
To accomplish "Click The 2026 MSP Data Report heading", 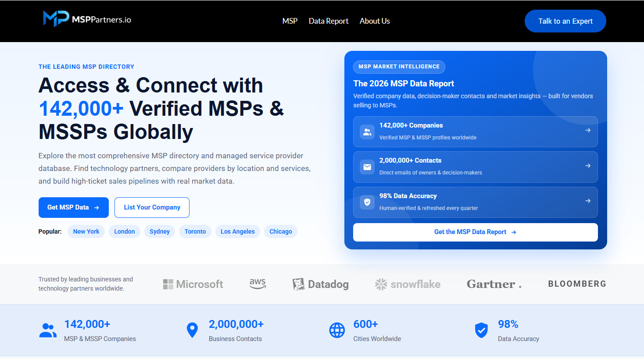I will 404,83.
